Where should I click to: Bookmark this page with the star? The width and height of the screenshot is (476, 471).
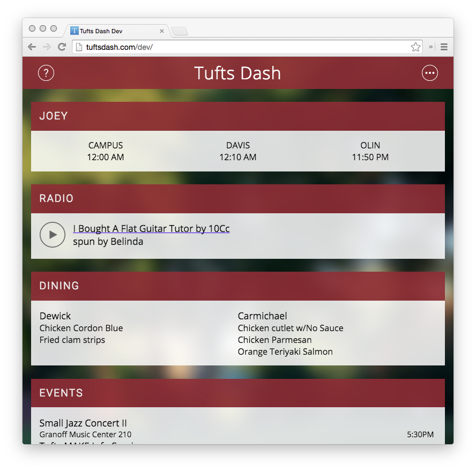415,47
